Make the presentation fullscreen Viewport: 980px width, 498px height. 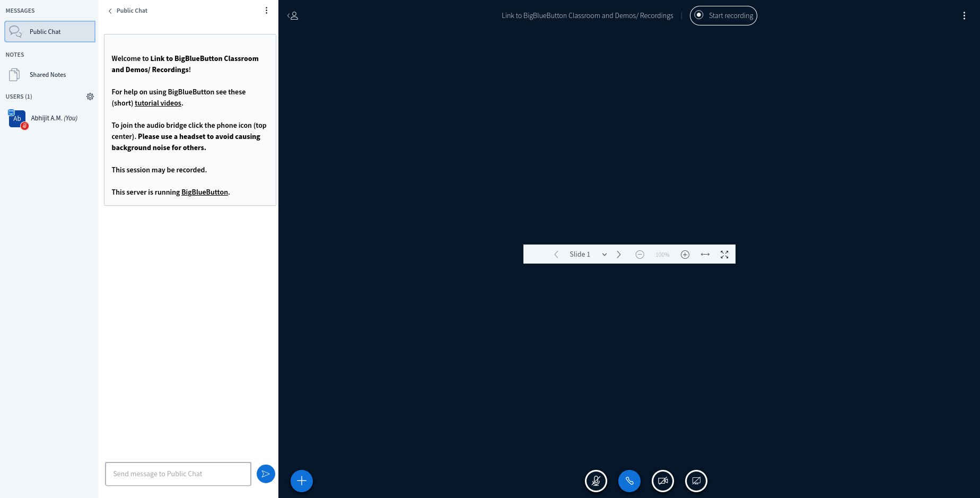tap(724, 255)
